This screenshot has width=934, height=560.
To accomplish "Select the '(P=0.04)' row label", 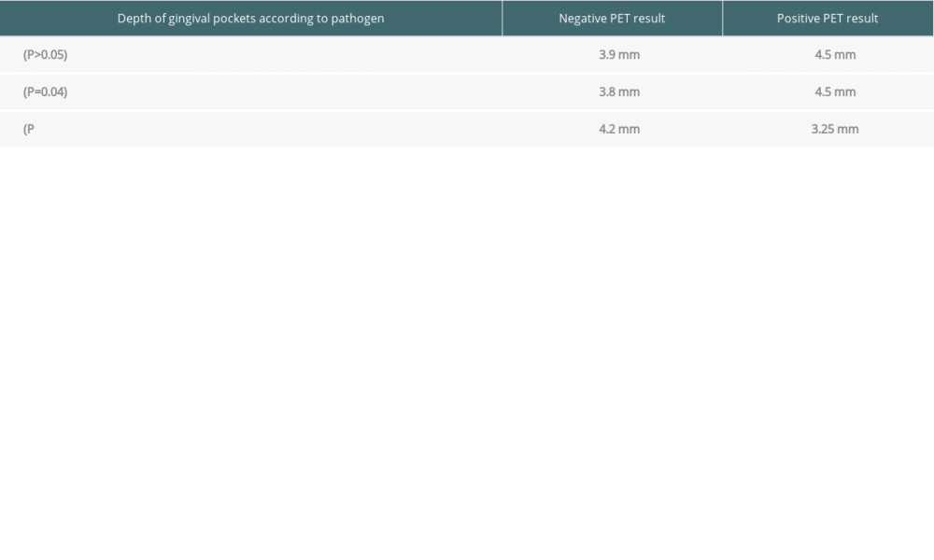I will tap(45, 92).
